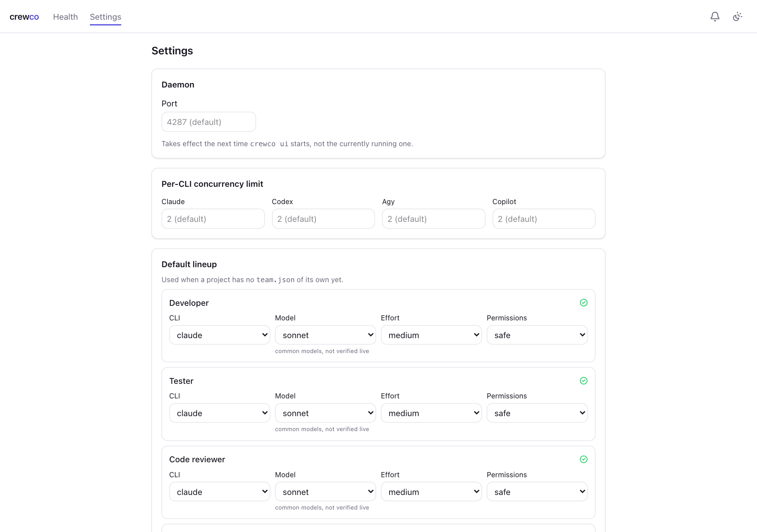Open the Tester Model dropdown
Screen dimensions: 757x532
(325, 413)
